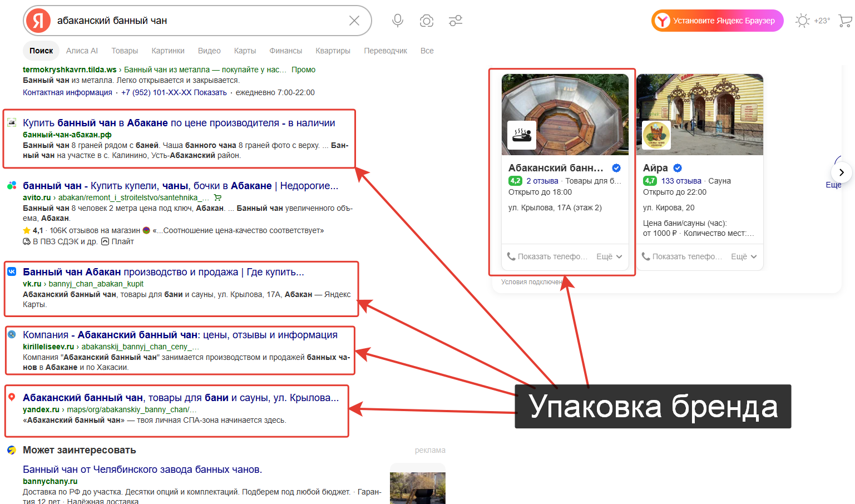Click the green cart icon beside the Avito URL
This screenshot has width=855, height=504.
[218, 197]
